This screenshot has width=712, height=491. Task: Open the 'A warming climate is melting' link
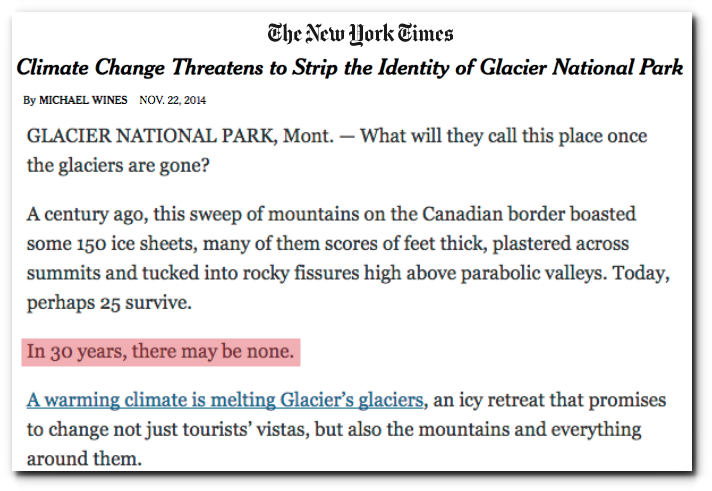click(x=225, y=400)
